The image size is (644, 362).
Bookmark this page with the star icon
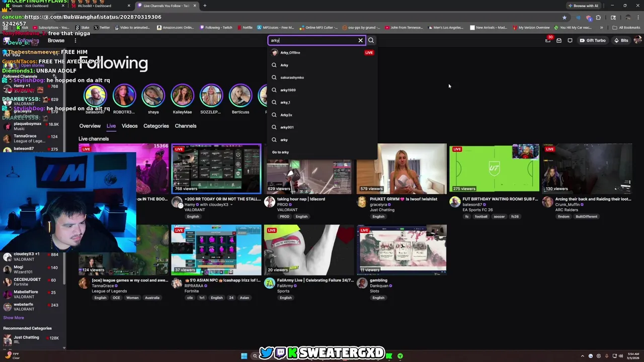[565, 17]
